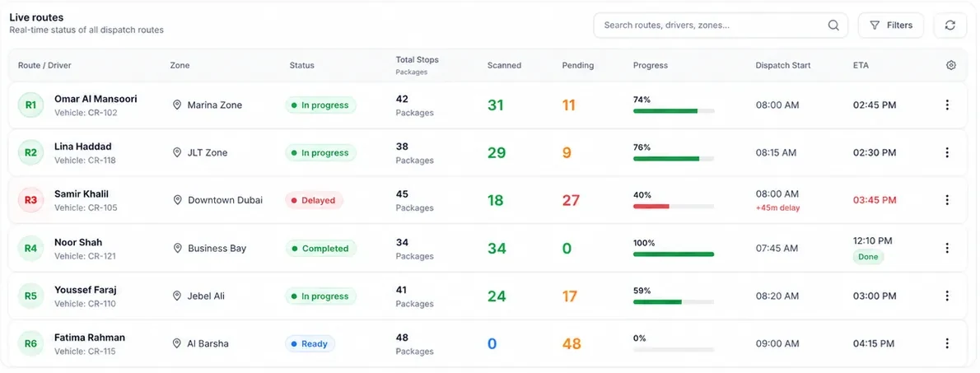Focus the search routes, drivers, zones field
Viewport: 980px width, 373px height.
[x=720, y=26]
